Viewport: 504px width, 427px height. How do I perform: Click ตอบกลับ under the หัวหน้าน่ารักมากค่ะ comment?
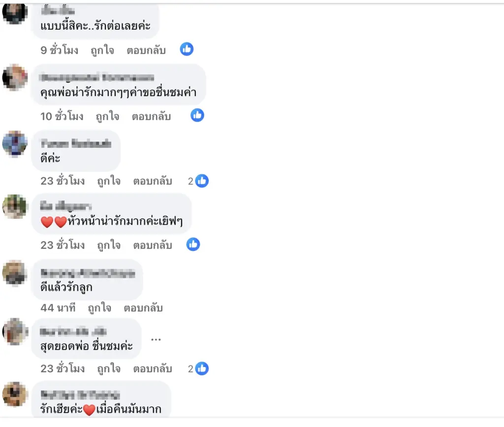[153, 245]
